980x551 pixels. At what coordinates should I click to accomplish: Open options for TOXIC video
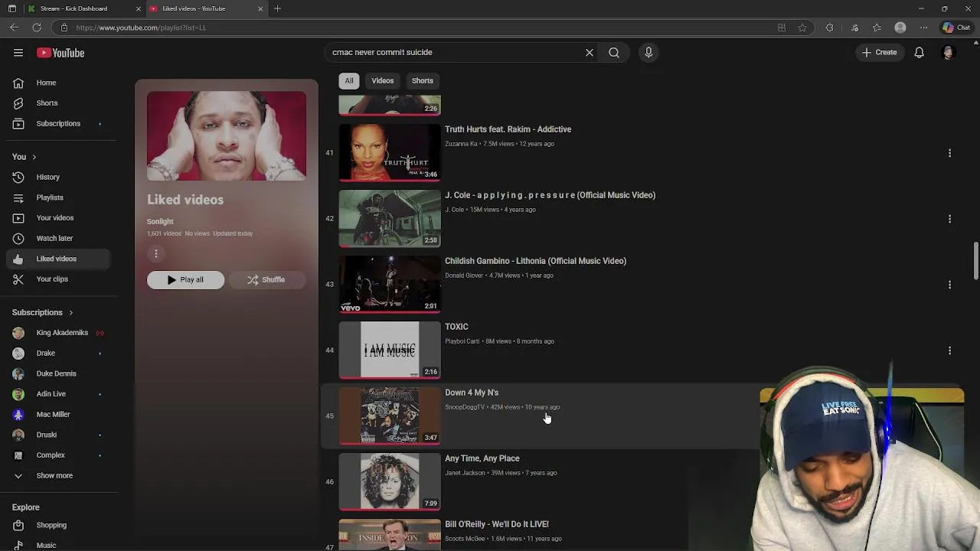pyautogui.click(x=949, y=350)
